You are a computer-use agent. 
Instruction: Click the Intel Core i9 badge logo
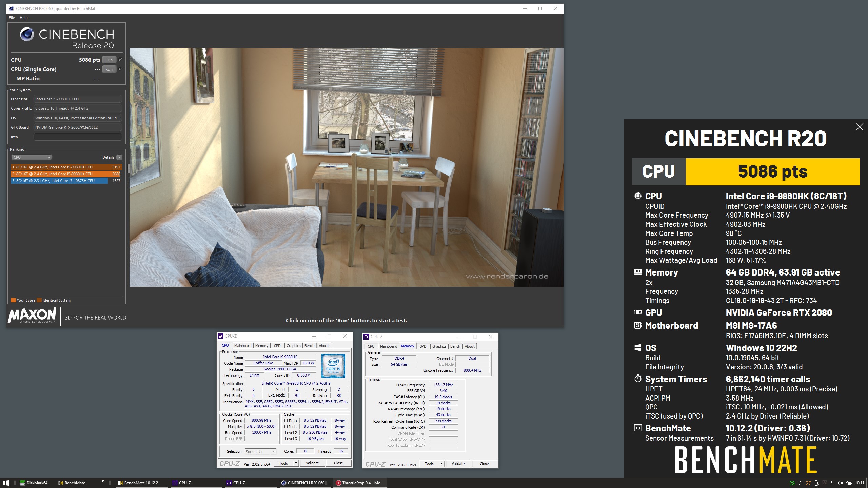point(333,366)
